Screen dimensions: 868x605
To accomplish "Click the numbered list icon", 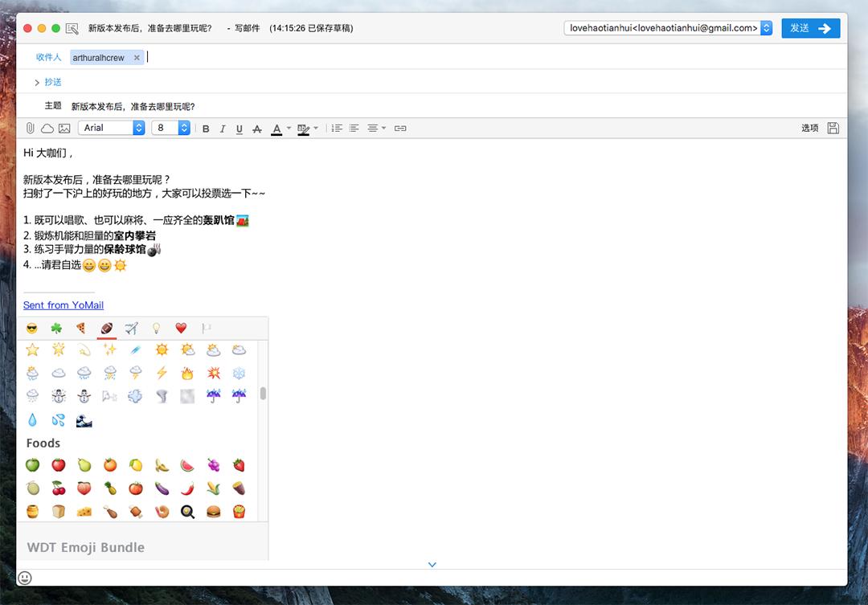I will click(x=337, y=129).
